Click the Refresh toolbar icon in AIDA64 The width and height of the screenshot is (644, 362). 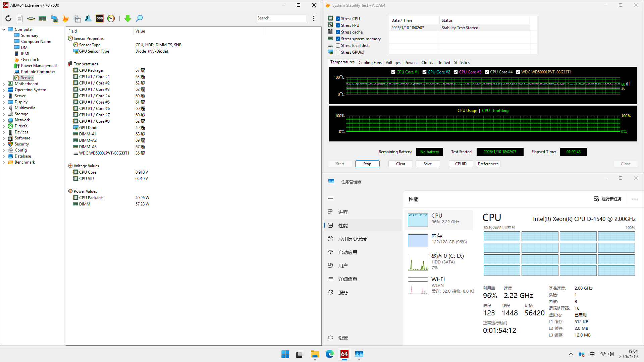[8, 18]
